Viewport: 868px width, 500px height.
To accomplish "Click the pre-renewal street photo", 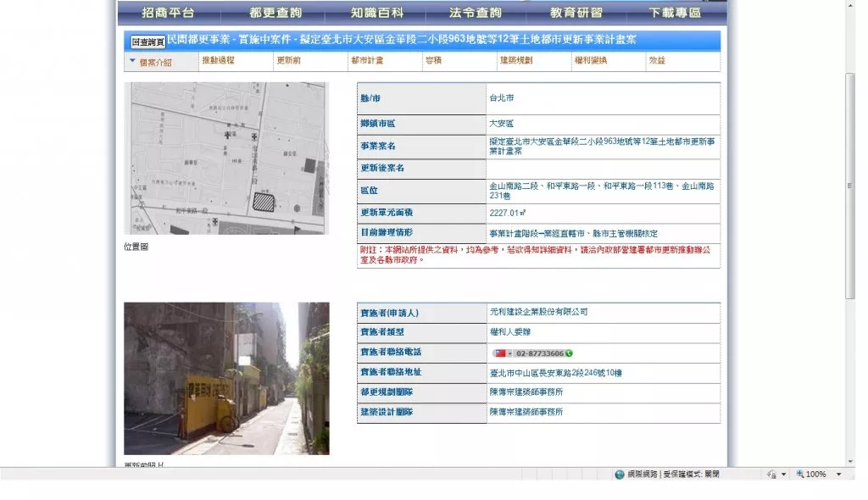I will (226, 379).
